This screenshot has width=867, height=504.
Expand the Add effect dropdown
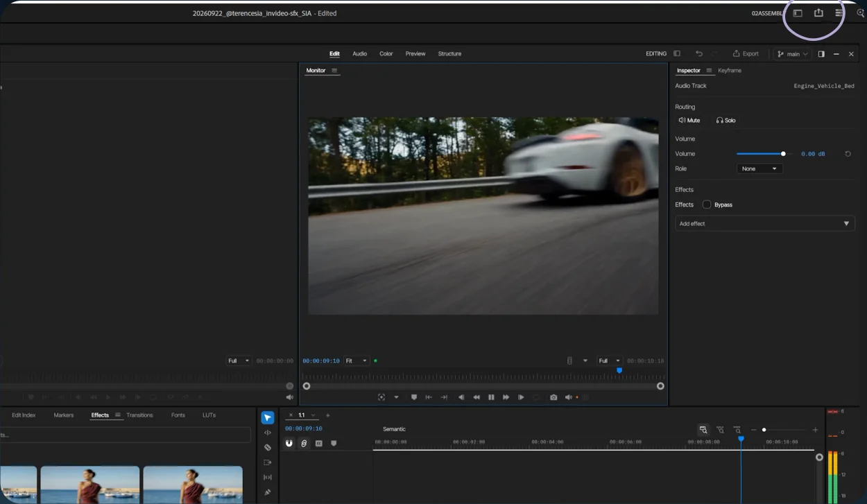(x=765, y=223)
